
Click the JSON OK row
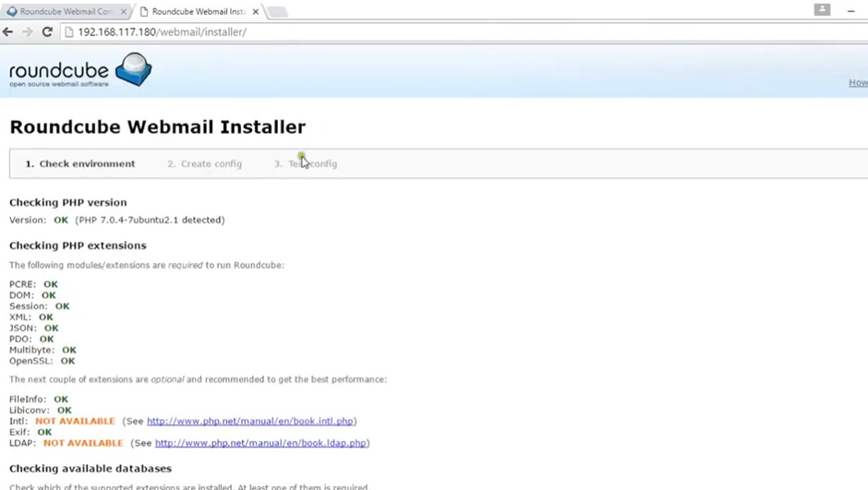click(34, 328)
